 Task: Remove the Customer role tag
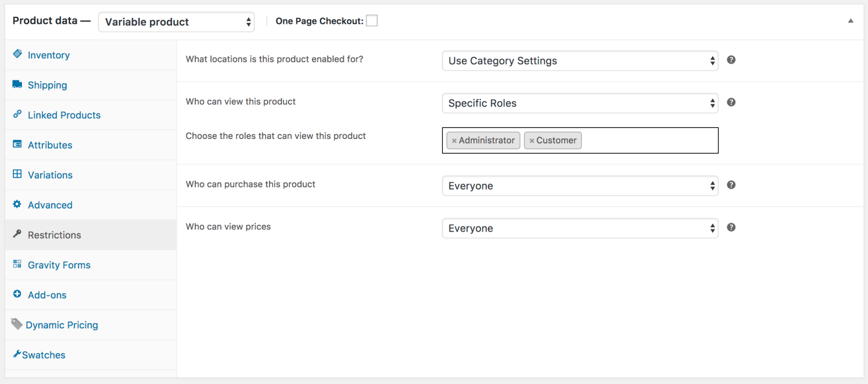533,140
